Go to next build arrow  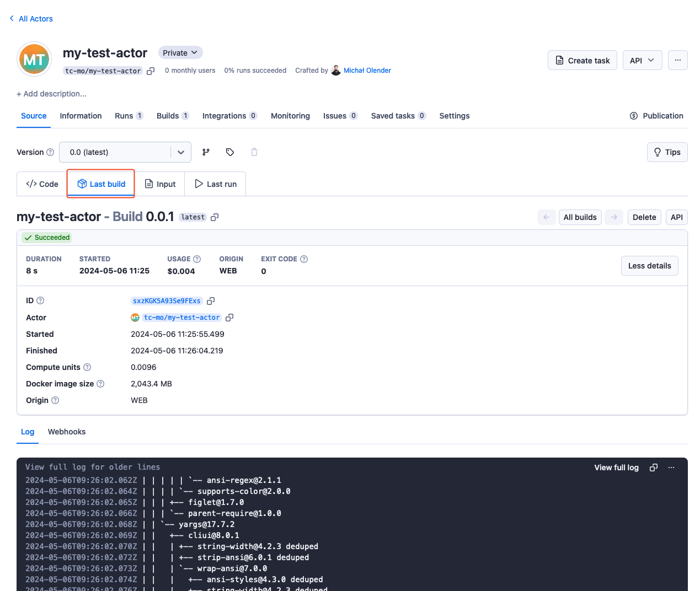(x=614, y=217)
